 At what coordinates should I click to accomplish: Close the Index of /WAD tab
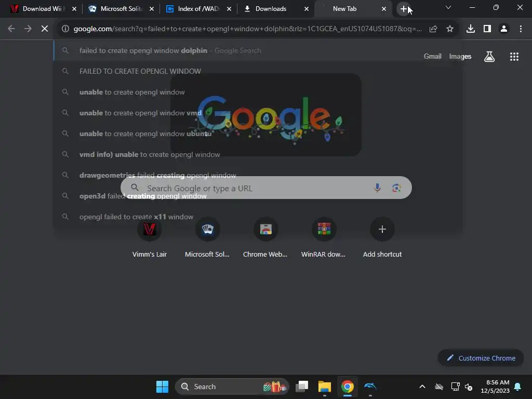[229, 9]
